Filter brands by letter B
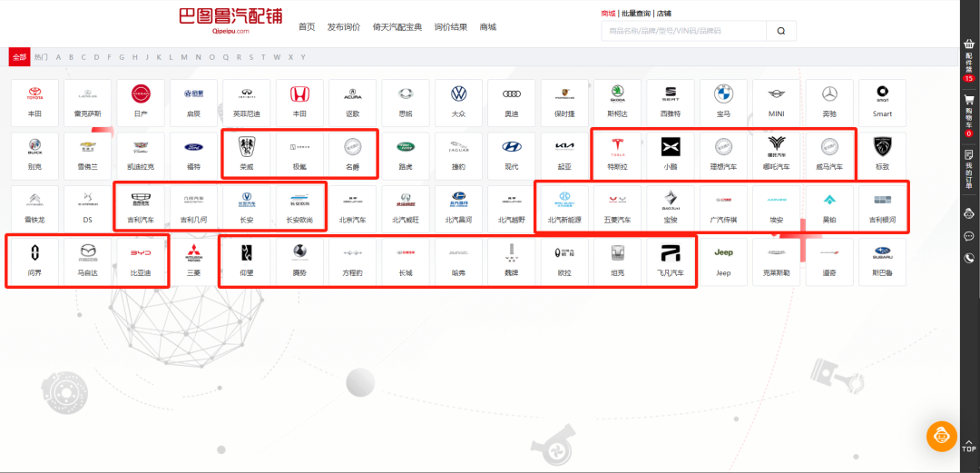Image resolution: width=980 pixels, height=473 pixels. click(72, 57)
